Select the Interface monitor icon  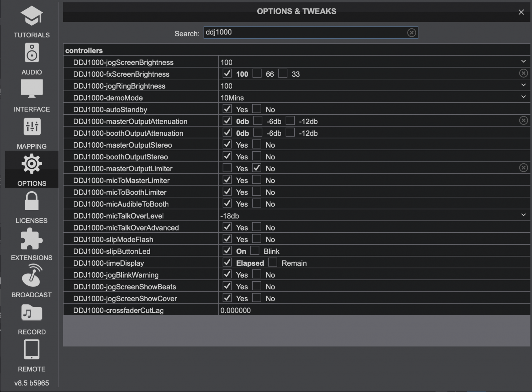click(32, 89)
